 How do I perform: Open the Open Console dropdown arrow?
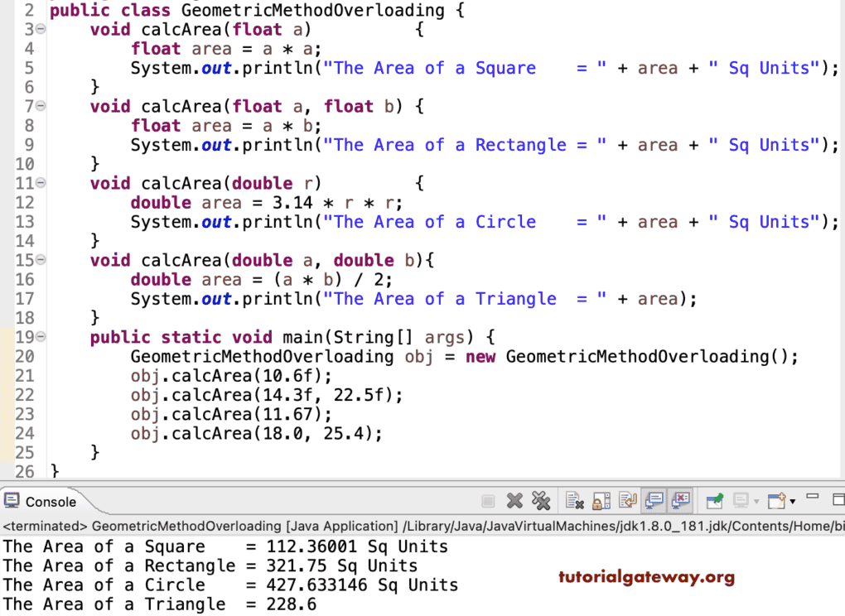pyautogui.click(x=792, y=501)
